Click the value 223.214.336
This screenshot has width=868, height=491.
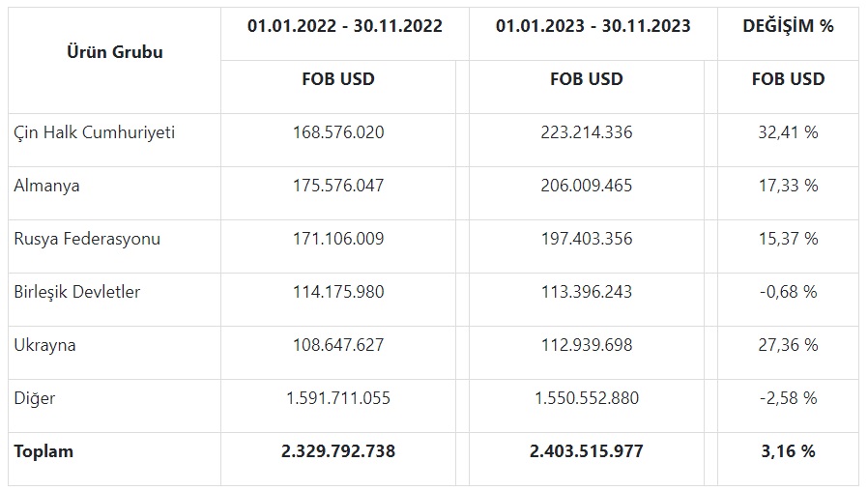pos(586,132)
